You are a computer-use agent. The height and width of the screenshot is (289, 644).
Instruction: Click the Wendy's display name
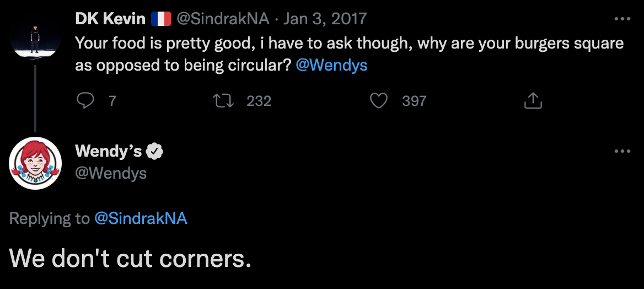point(109,151)
